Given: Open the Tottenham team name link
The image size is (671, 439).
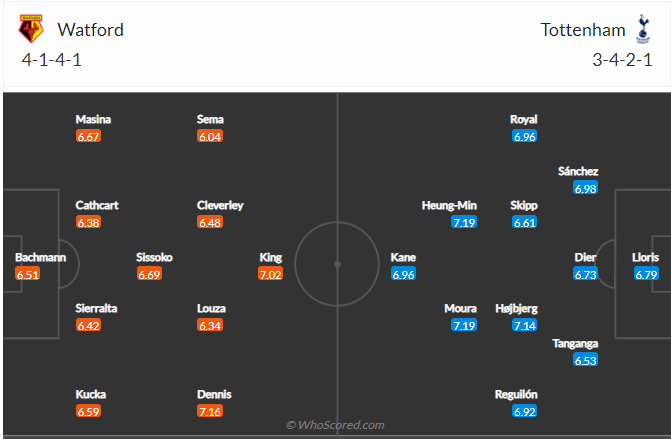Looking at the screenshot, I should coord(583,30).
